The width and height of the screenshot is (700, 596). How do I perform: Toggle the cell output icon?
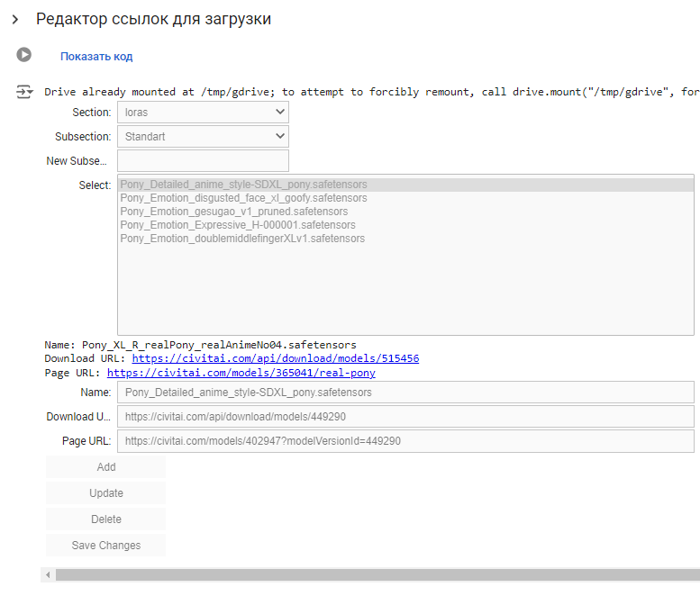click(24, 92)
